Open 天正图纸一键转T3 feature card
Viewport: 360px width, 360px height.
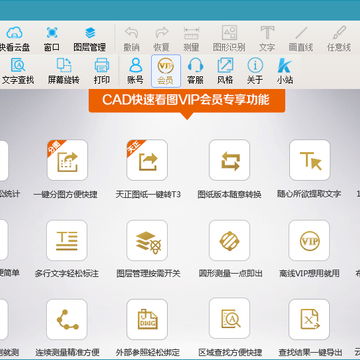coord(147,160)
